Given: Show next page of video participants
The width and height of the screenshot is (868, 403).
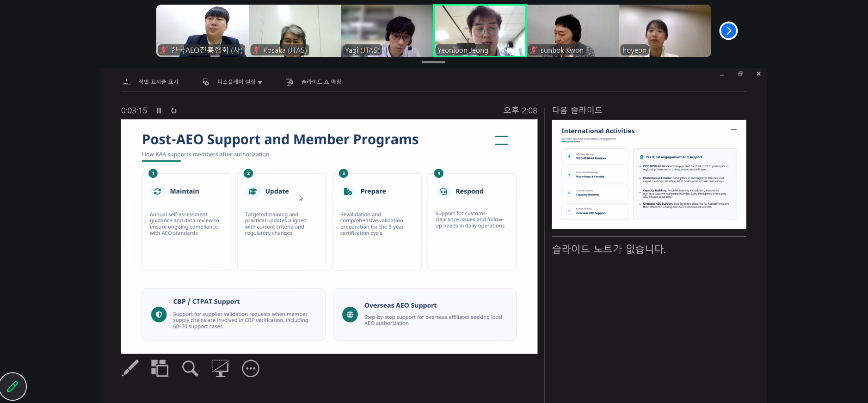Looking at the screenshot, I should (x=728, y=31).
